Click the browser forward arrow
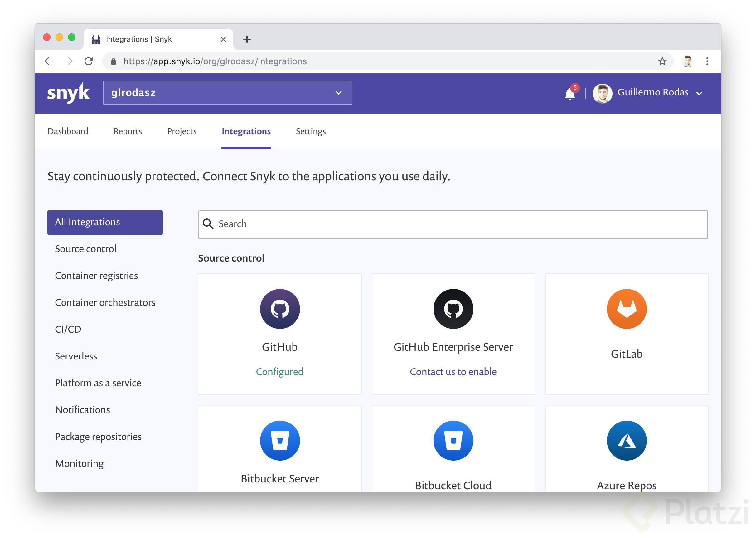 tap(69, 61)
